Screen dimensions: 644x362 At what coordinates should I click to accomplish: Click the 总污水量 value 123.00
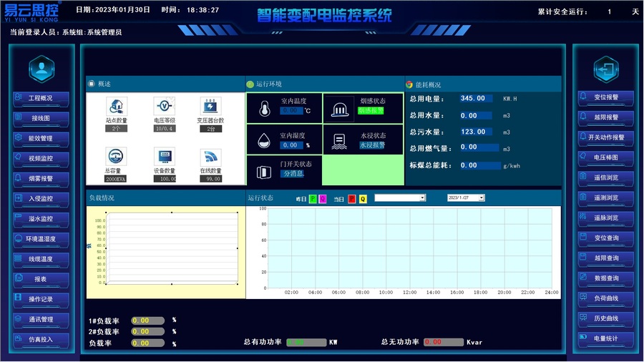[475, 132]
